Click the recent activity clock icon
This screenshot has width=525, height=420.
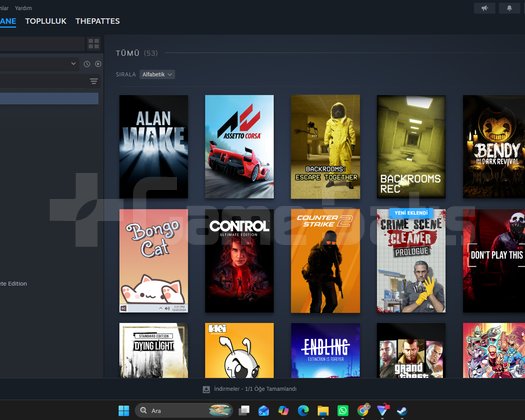[87, 64]
